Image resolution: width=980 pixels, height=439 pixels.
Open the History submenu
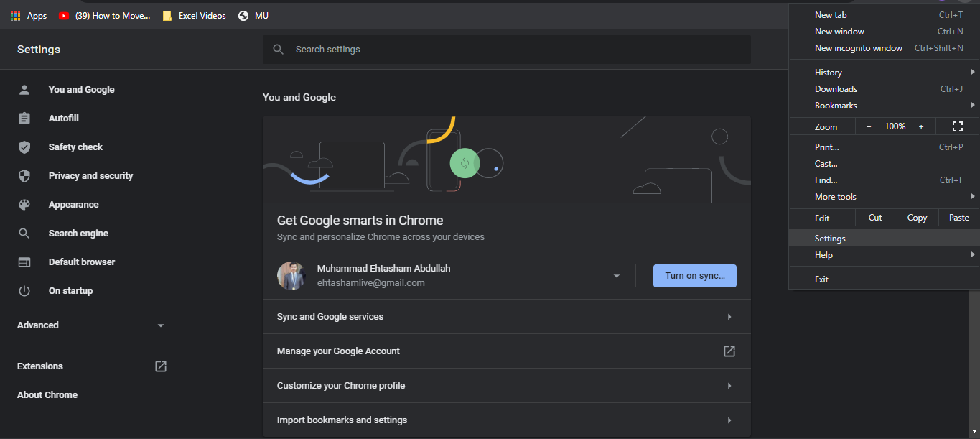pyautogui.click(x=828, y=73)
